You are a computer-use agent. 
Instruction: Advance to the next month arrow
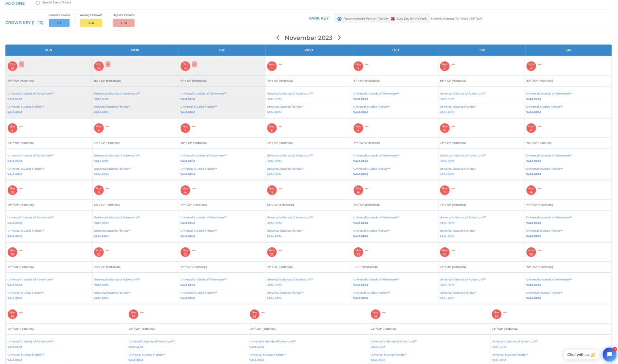tap(339, 37)
